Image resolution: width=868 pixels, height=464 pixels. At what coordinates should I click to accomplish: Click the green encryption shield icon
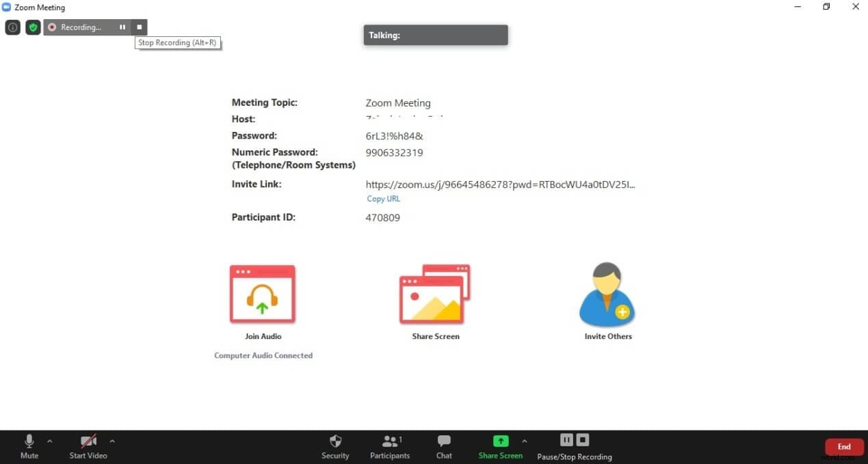click(32, 27)
